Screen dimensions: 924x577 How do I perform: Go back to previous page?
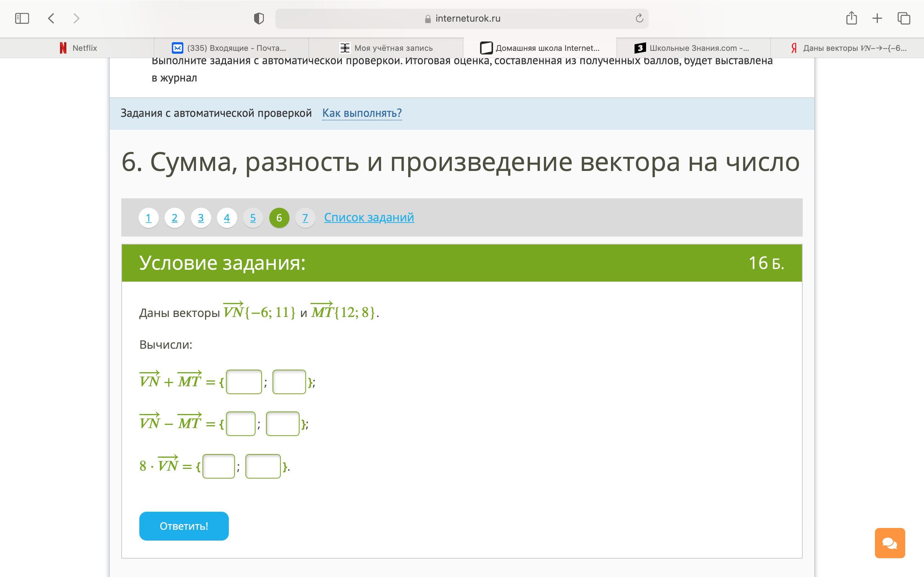[x=51, y=18]
